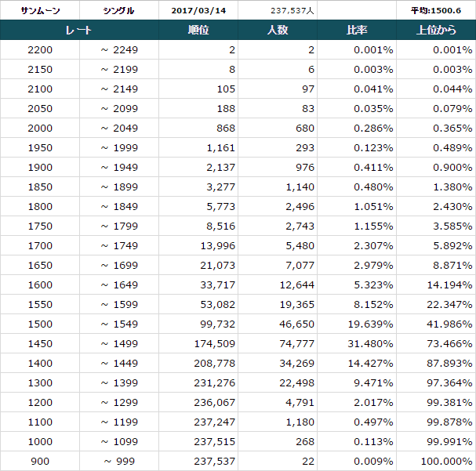This screenshot has width=476, height=471.
Task: Select the シングル cell in top row
Action: (119, 11)
